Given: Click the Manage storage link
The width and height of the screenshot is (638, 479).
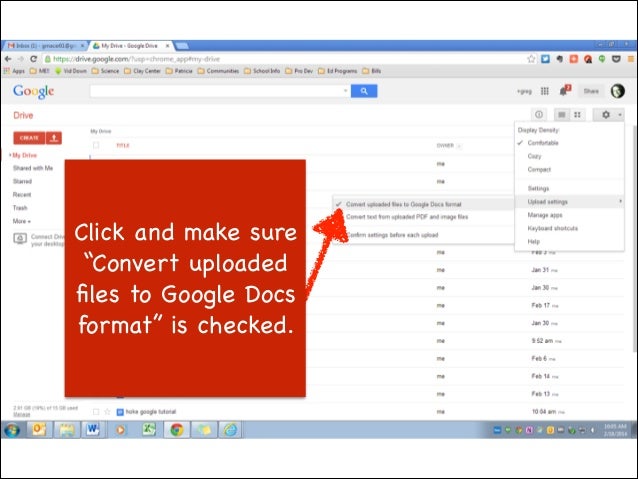Looking at the screenshot, I should (x=22, y=414).
